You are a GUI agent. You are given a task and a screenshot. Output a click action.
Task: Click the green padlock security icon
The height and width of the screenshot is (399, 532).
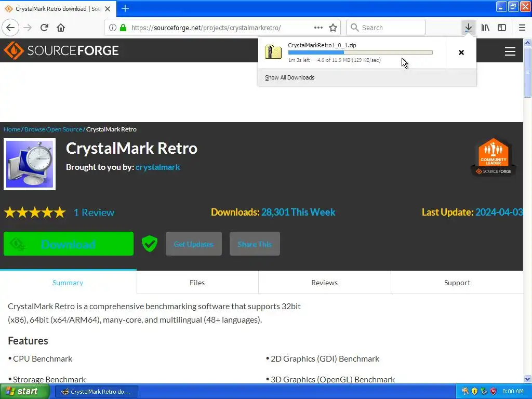(123, 28)
